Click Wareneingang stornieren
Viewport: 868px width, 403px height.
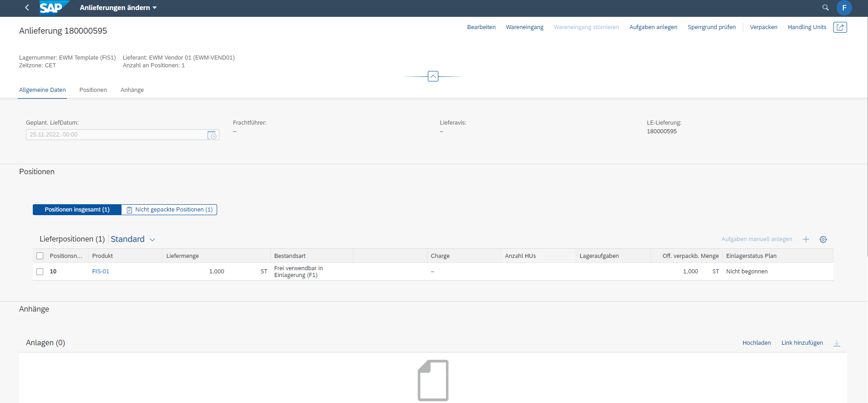pos(586,27)
